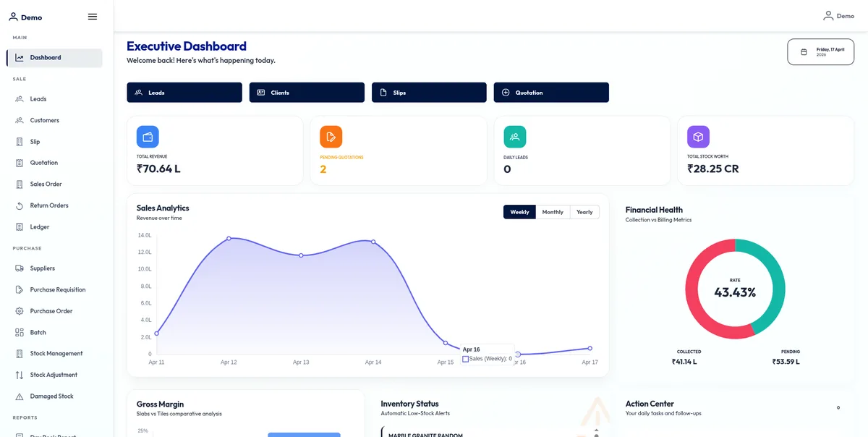Click the Demo username at top right
This screenshot has width=868, height=437.
[846, 16]
